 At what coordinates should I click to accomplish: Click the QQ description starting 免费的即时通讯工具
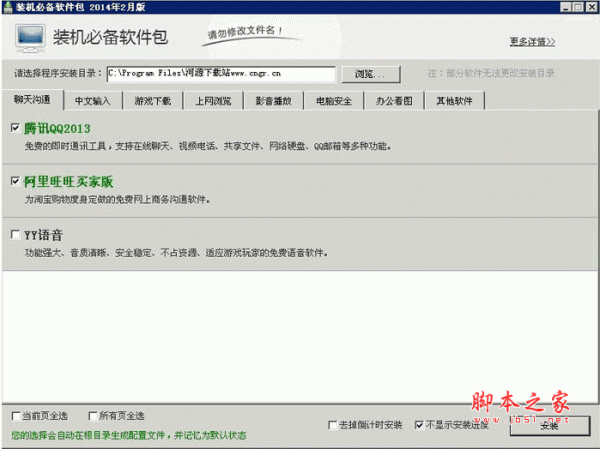click(x=208, y=146)
